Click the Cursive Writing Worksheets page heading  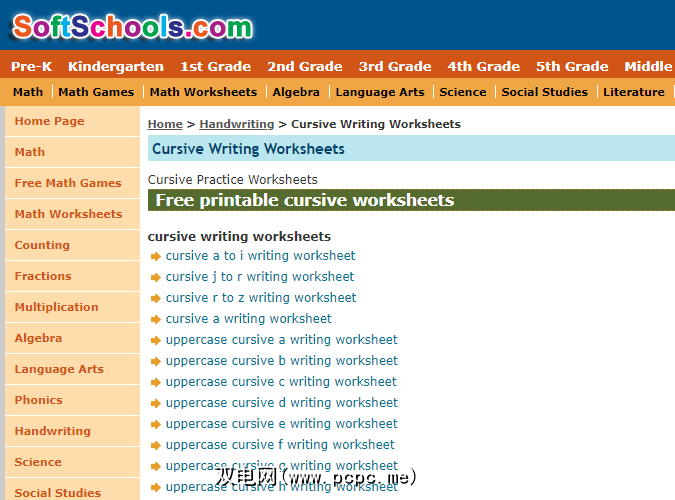(x=248, y=149)
